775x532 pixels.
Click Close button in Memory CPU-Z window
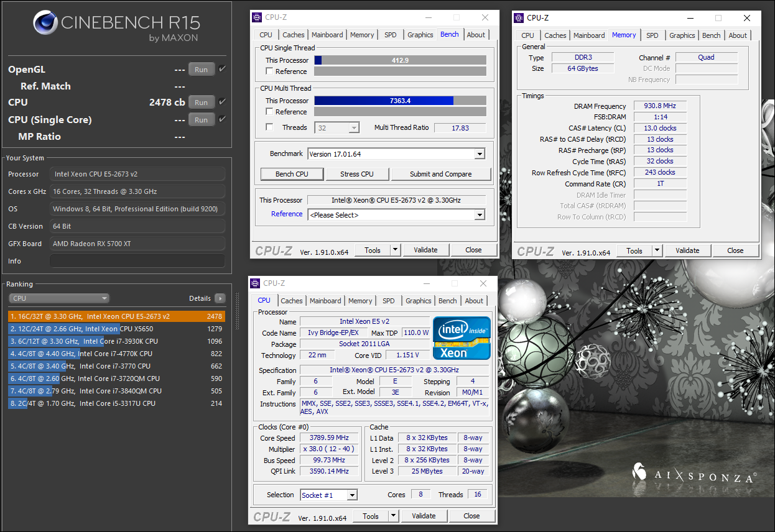(x=735, y=250)
